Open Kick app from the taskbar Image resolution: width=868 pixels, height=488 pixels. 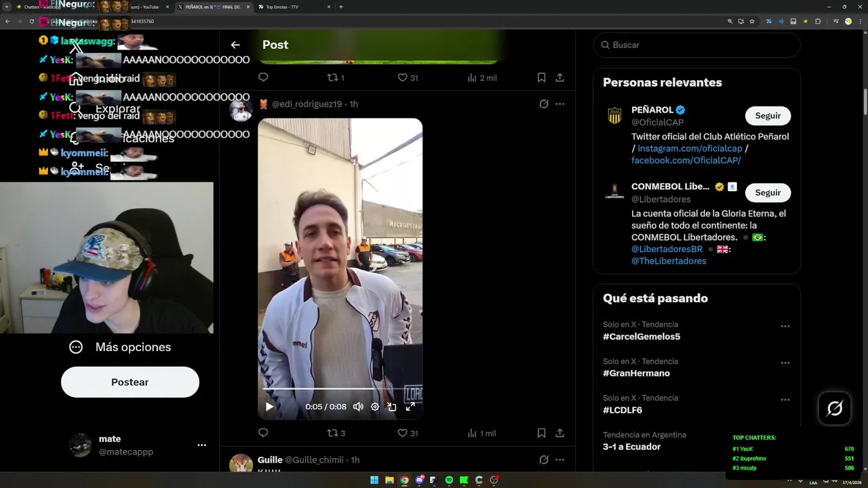click(464, 480)
